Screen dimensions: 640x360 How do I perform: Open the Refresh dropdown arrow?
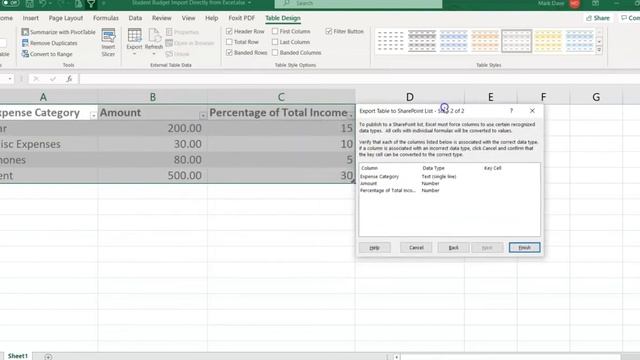154,54
